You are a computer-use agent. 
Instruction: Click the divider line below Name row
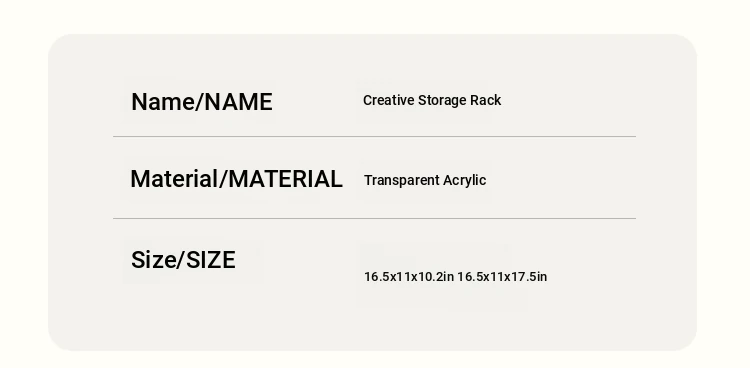[375, 136]
